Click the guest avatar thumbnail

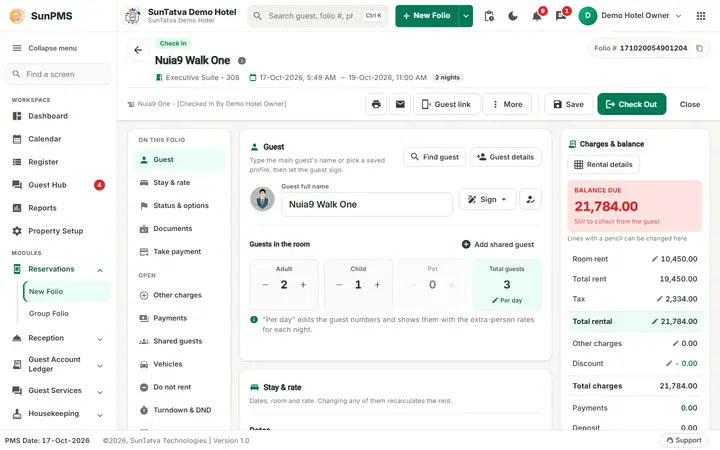(262, 199)
